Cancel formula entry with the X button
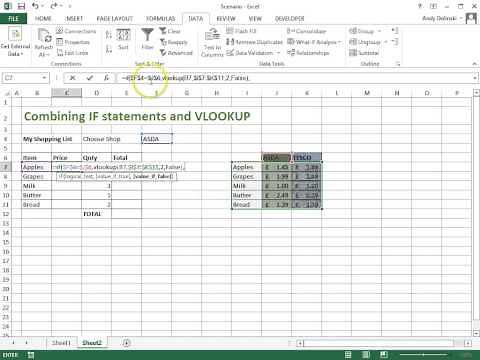The image size is (480, 360). 72,78
